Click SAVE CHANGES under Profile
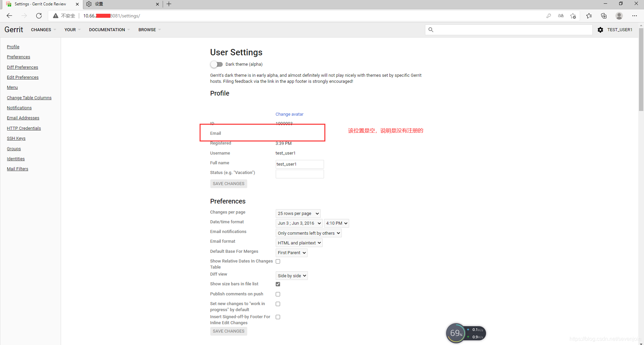 coord(228,184)
